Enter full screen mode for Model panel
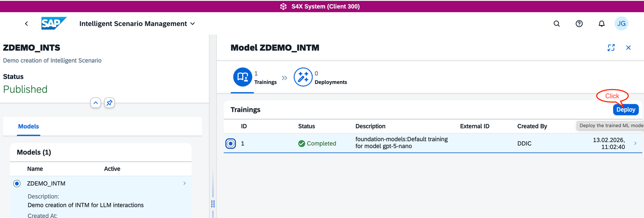The width and height of the screenshot is (644, 218). [x=611, y=47]
